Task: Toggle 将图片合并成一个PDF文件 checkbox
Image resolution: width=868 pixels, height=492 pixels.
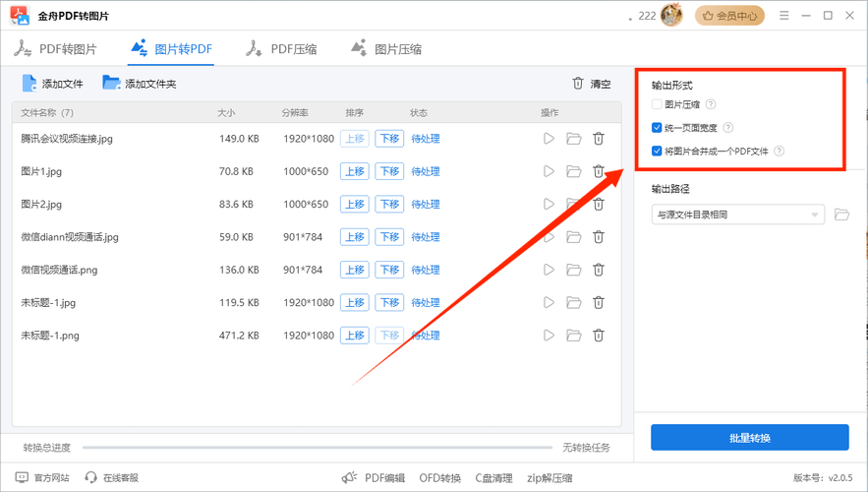Action: click(657, 152)
